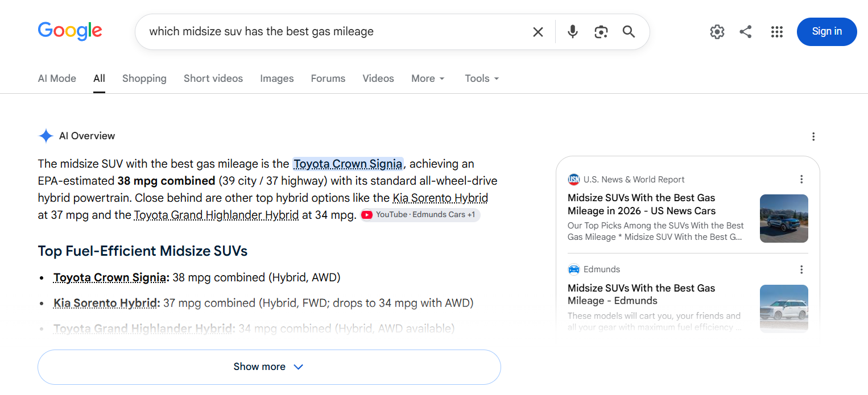Sign in to Google account
Viewport: 868px width, 395px height.
826,32
